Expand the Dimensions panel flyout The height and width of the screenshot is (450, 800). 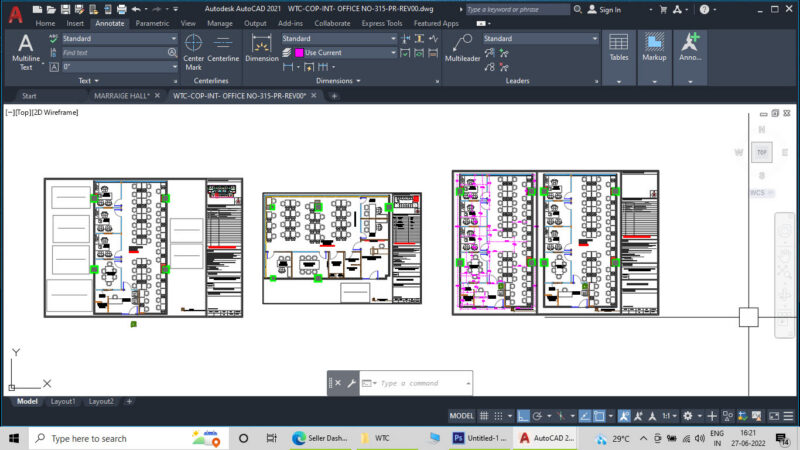coord(338,81)
